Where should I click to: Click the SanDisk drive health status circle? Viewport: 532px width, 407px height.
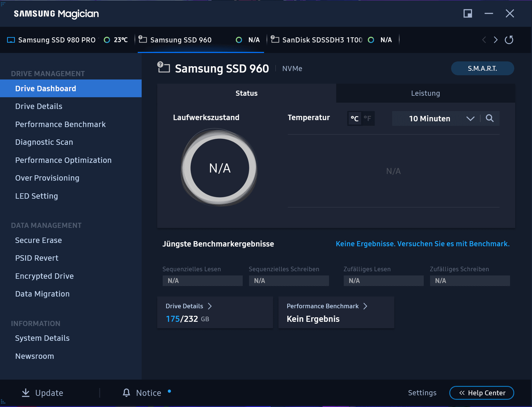371,40
